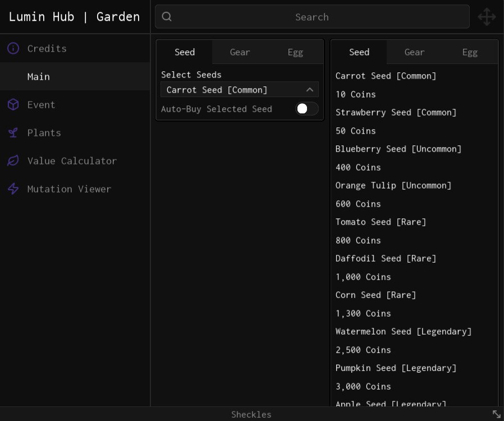Click Watermelon Seed [Legendary] entry

point(403,331)
